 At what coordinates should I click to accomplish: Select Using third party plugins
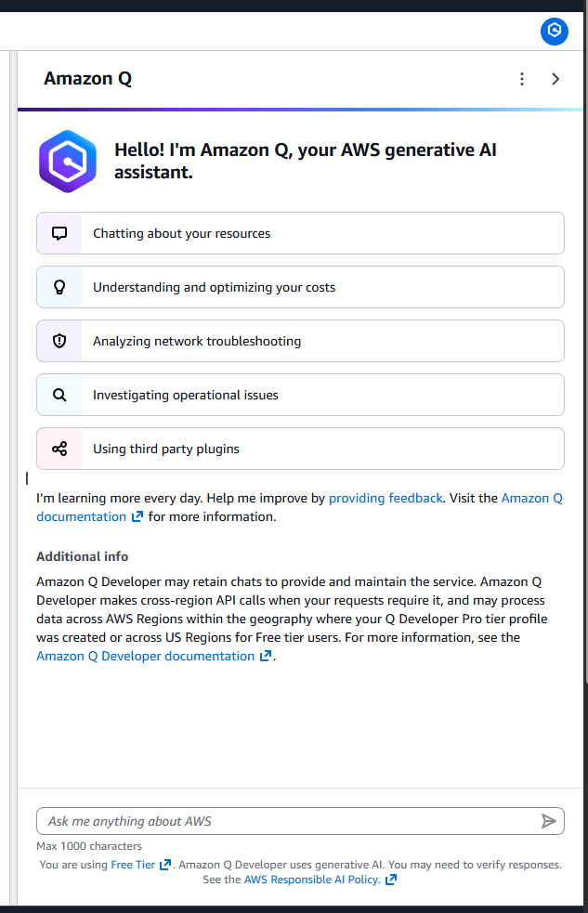300,449
